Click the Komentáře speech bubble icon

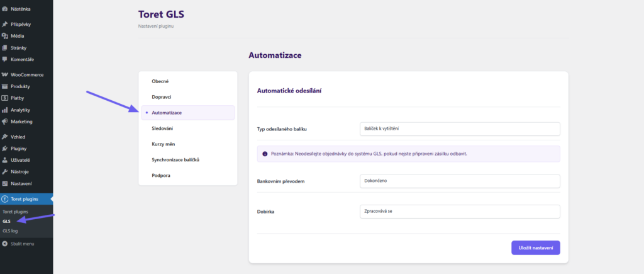click(x=5, y=59)
